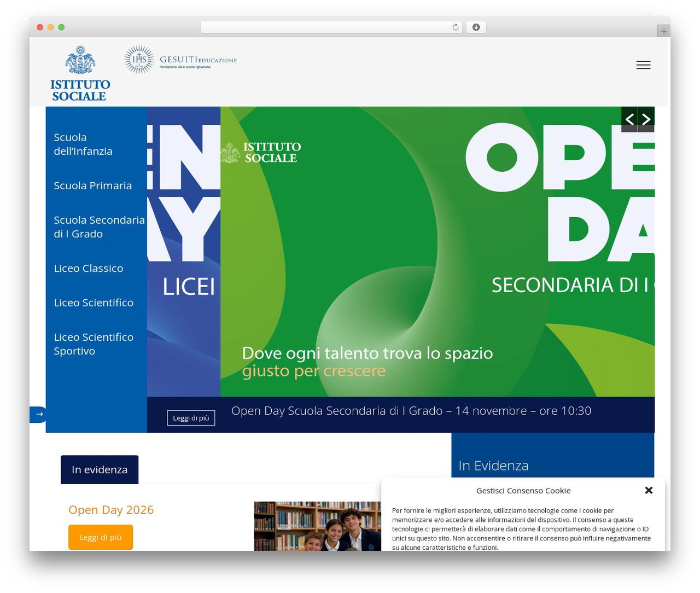Screen dimensions: 700x593
Task: Open Scuola dell'Infanzia menu item
Action: point(83,144)
